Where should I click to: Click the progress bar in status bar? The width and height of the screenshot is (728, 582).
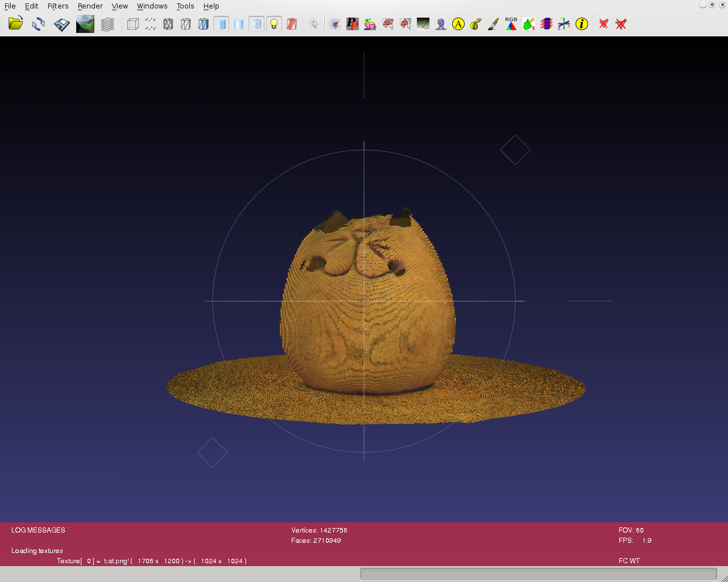(538, 574)
